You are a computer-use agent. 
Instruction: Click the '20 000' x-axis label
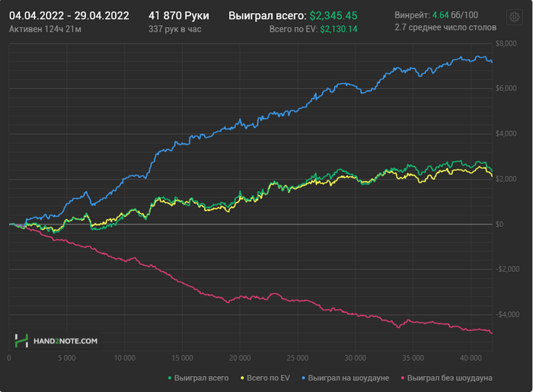pyautogui.click(x=240, y=358)
